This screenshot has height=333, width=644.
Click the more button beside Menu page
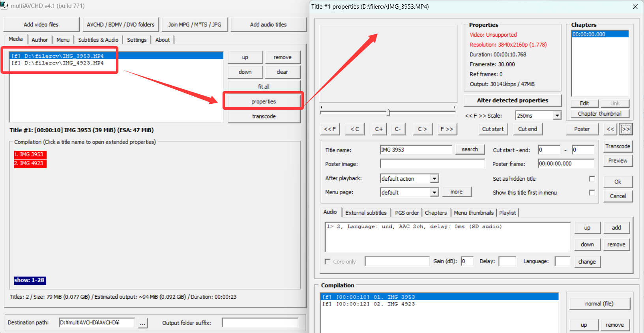457,192
